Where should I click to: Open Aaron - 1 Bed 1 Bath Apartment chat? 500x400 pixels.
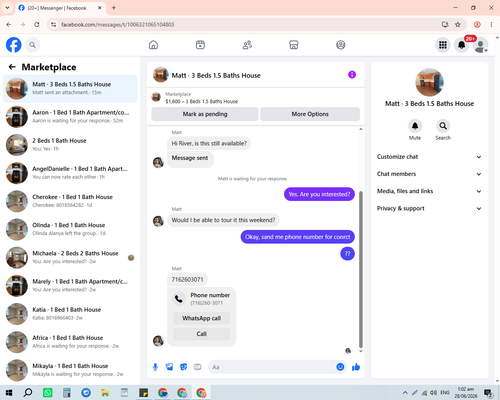(70, 117)
